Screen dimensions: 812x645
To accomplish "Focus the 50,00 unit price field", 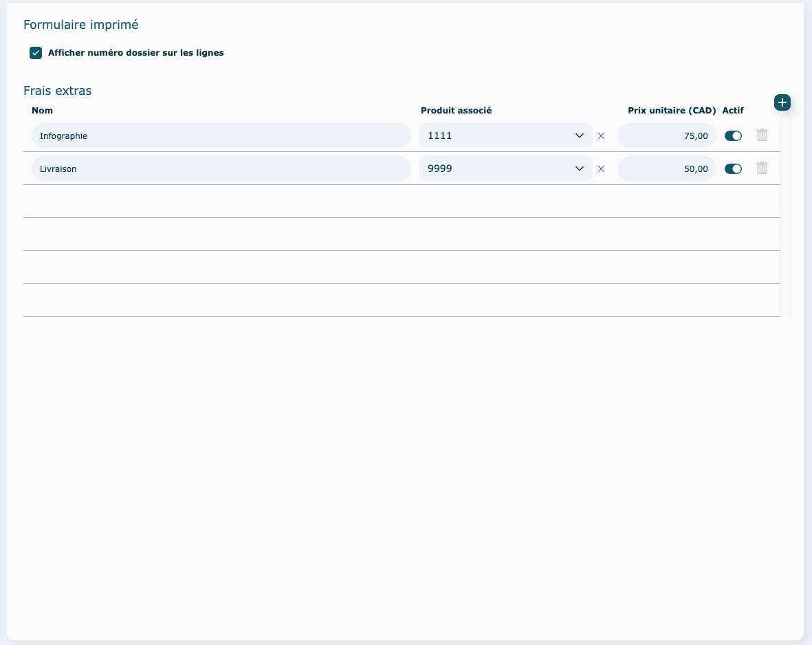I will (666, 169).
